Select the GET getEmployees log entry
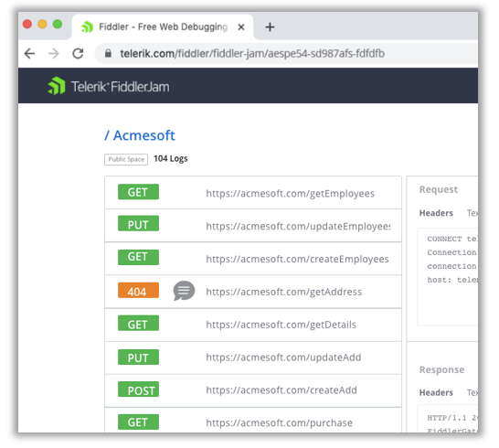The width and height of the screenshot is (499, 448). [253, 193]
